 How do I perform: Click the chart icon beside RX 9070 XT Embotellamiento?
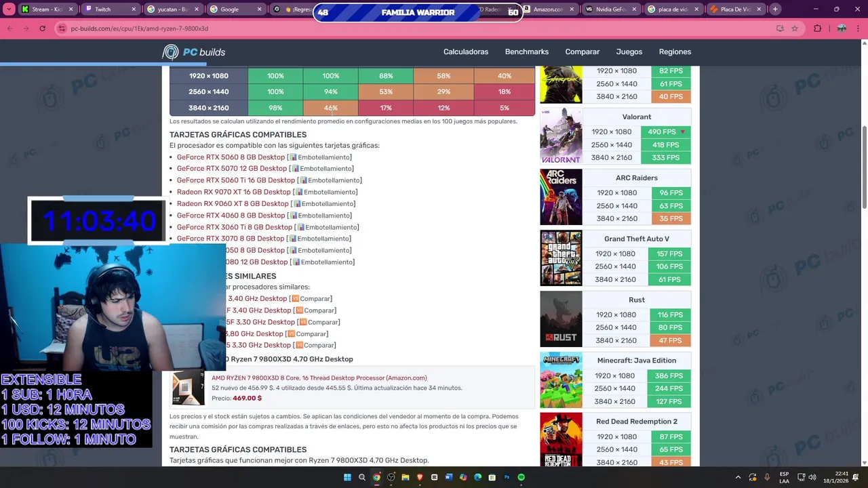(x=298, y=192)
